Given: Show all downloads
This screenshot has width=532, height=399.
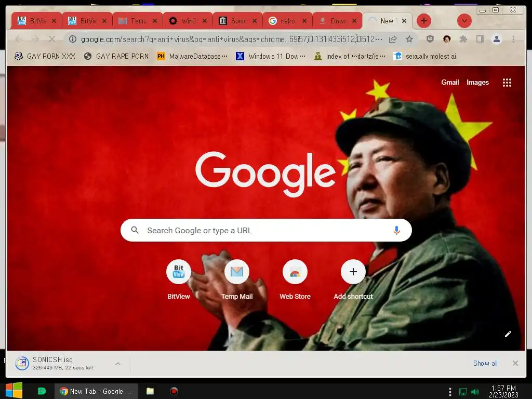Looking at the screenshot, I should pos(485,363).
